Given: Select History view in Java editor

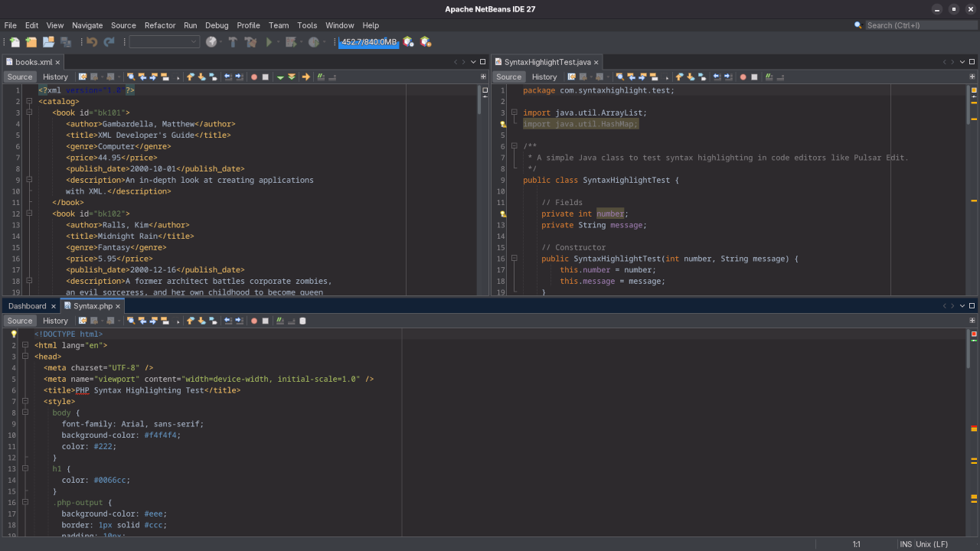Looking at the screenshot, I should 544,77.
